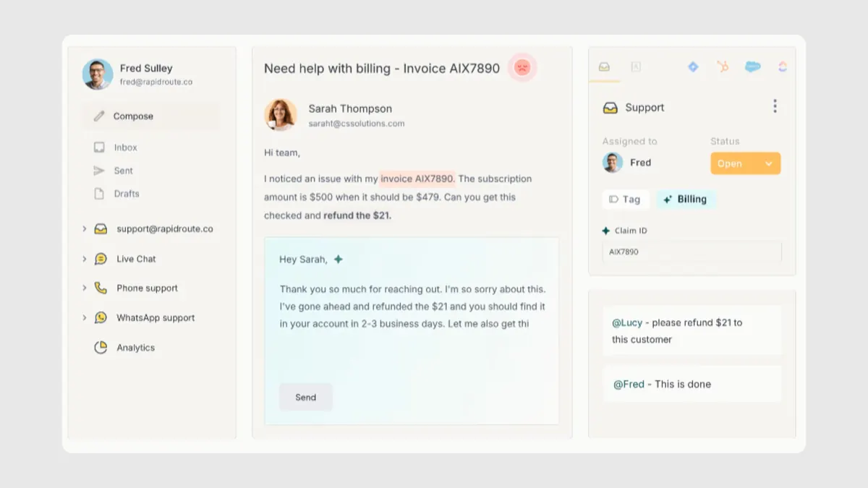Open Analytics from the sidebar
868x488 pixels.
(136, 348)
